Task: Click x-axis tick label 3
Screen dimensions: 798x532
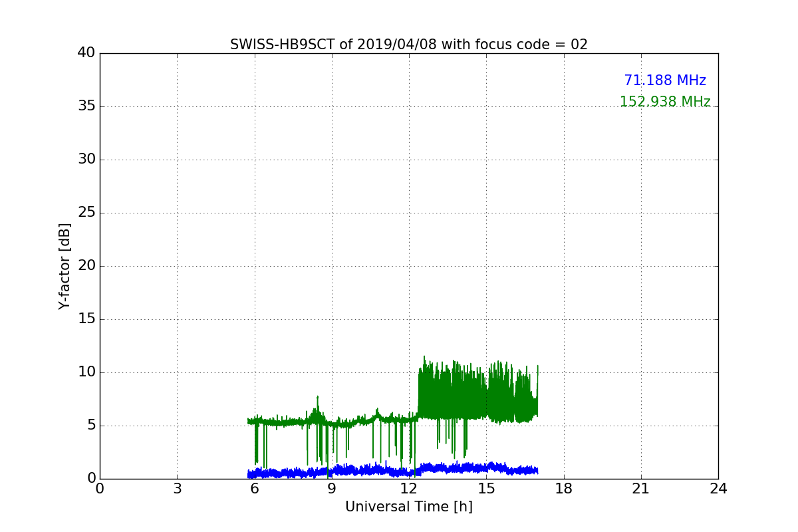Action: click(x=177, y=489)
